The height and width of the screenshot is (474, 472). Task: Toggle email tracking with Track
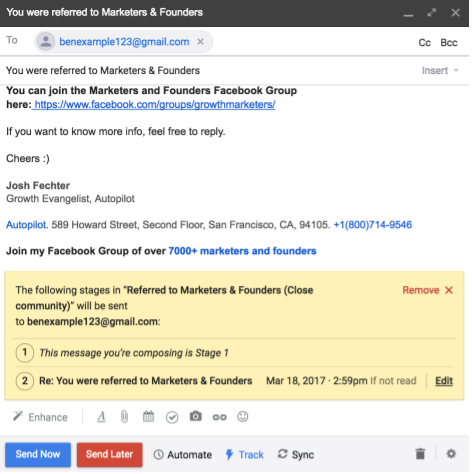click(244, 455)
